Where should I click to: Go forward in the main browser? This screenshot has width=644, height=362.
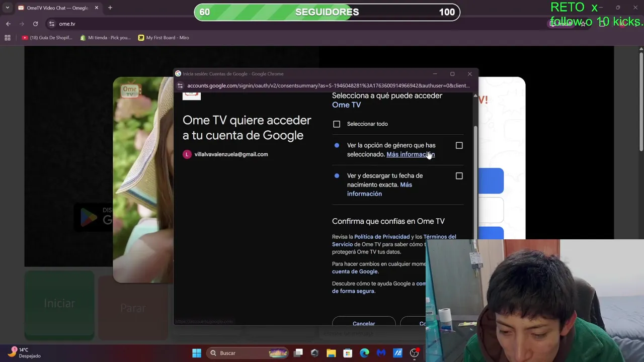pos(22,24)
